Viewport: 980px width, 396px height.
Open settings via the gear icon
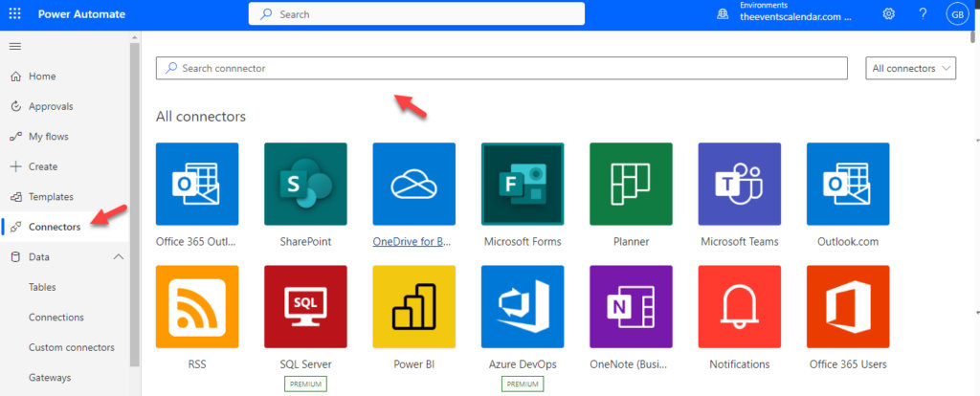click(x=888, y=14)
